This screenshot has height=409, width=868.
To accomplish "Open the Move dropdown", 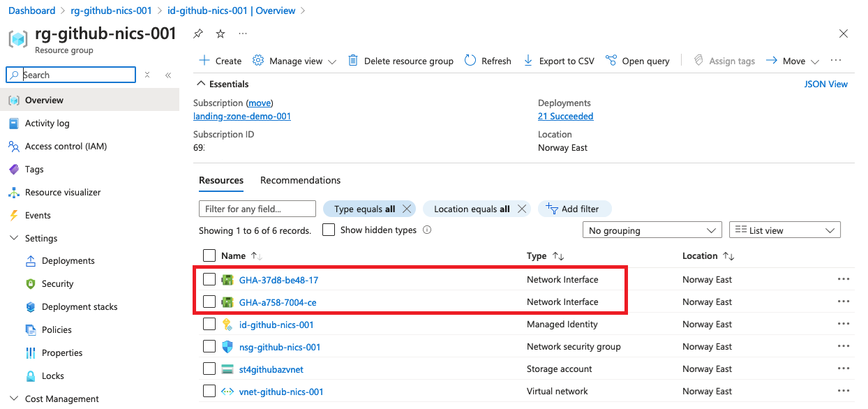I will pyautogui.click(x=793, y=61).
